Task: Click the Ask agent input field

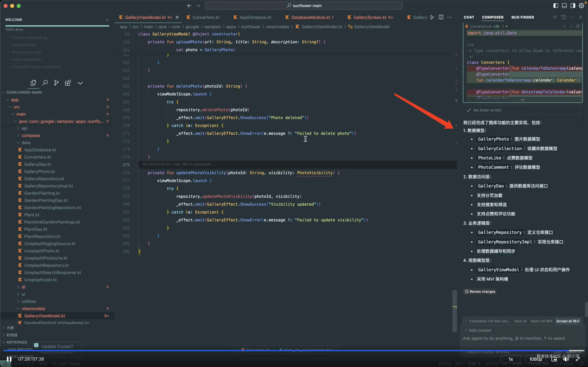Action: click(x=514, y=338)
